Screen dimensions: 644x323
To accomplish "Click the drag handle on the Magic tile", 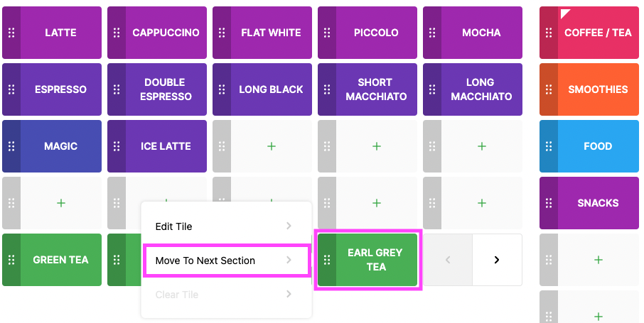I will (11, 146).
